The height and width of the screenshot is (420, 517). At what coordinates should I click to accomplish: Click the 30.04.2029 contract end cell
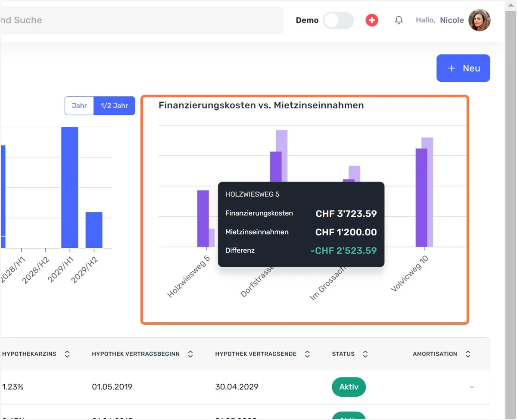tap(237, 387)
